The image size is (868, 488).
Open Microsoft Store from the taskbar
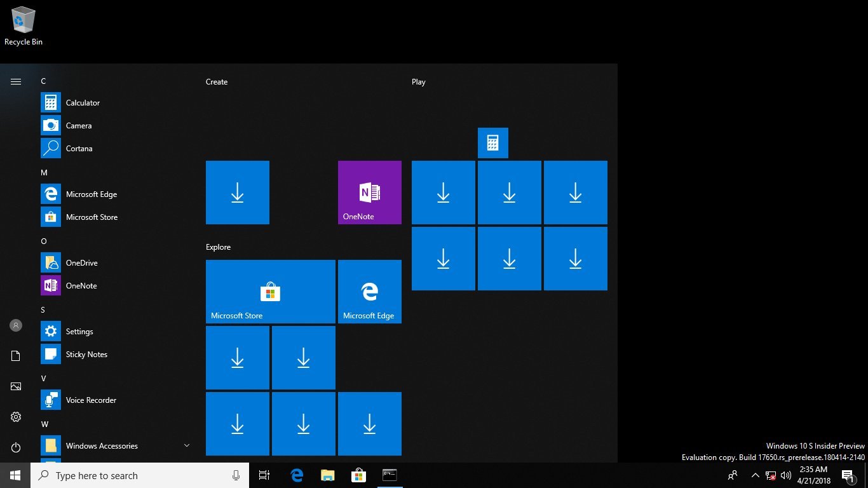pos(359,475)
